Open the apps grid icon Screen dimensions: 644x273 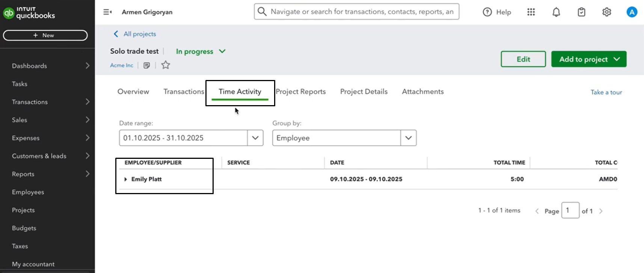pyautogui.click(x=531, y=12)
